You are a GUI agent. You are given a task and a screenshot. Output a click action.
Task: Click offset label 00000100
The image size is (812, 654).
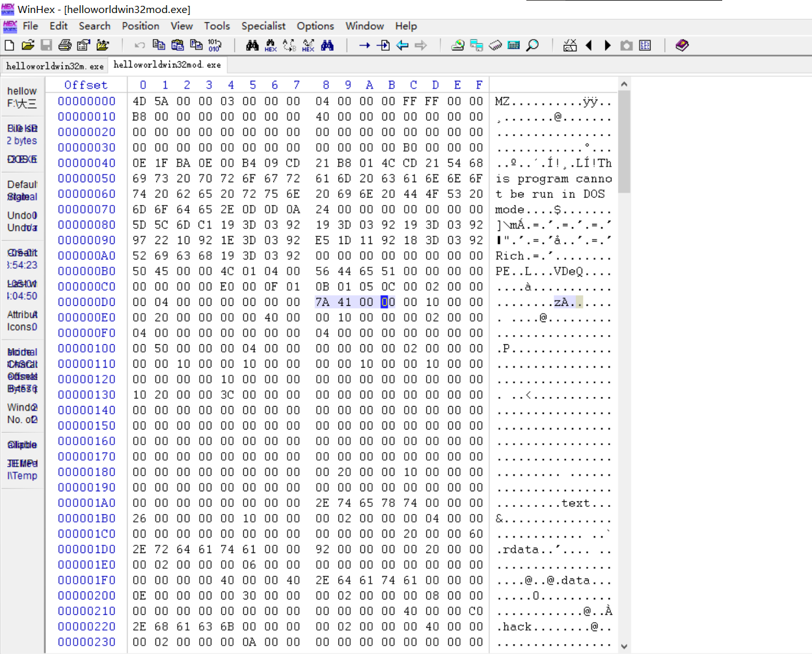click(87, 348)
